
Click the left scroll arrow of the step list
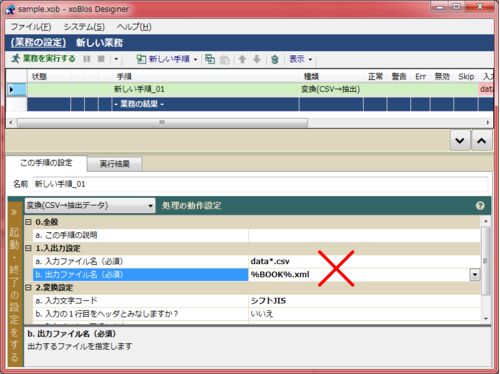click(11, 123)
